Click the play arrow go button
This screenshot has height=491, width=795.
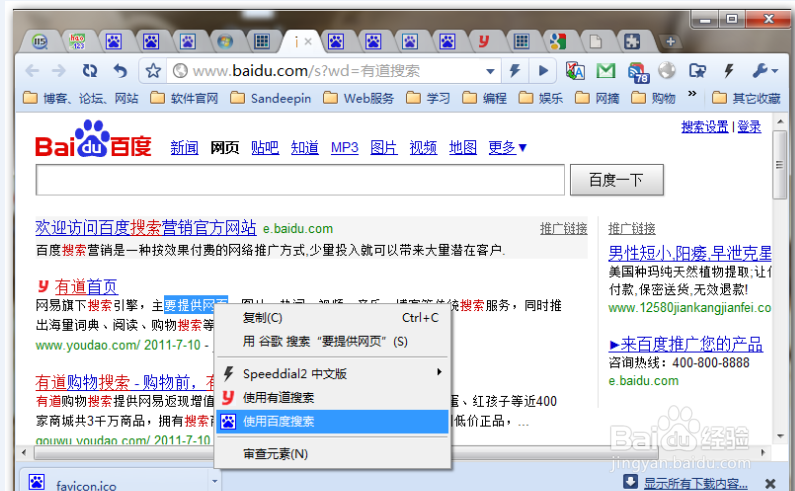tap(543, 71)
